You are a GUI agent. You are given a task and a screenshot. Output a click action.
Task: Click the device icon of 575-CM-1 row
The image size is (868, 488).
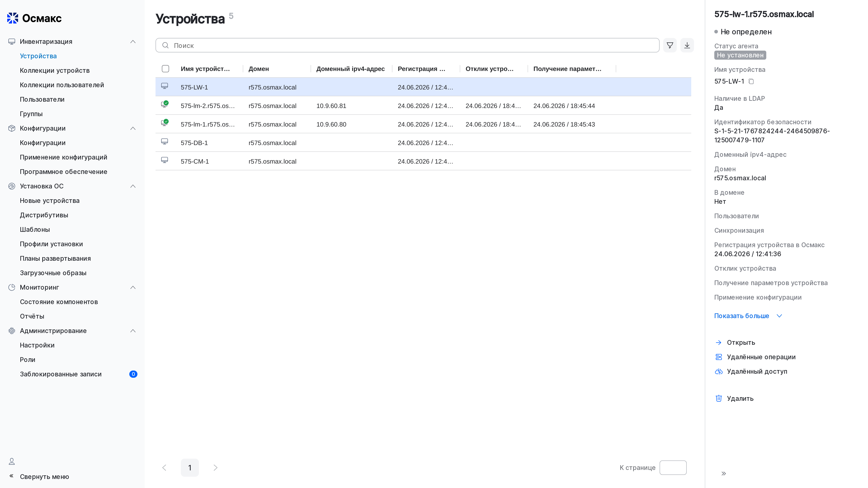[164, 160]
